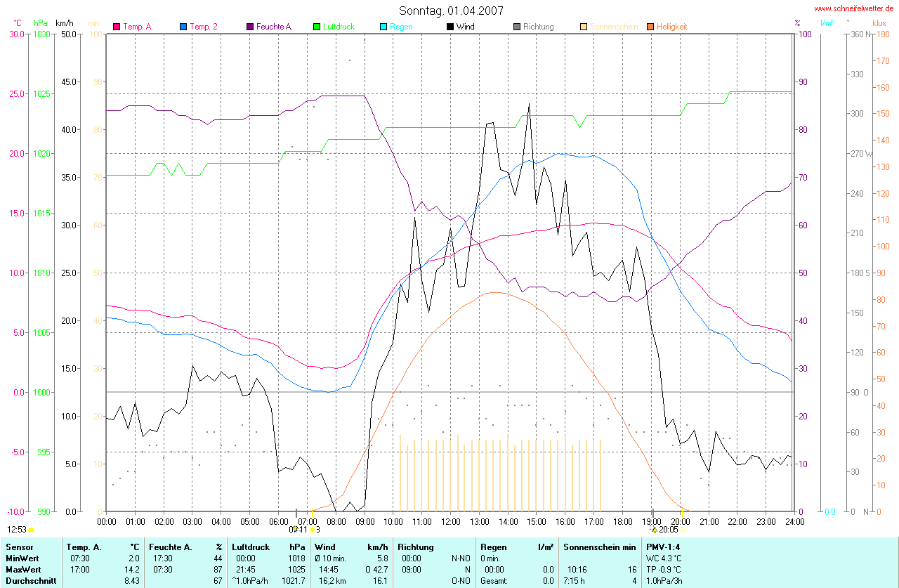Click the 18:00 time axis label
This screenshot has width=899, height=588.
click(622, 521)
